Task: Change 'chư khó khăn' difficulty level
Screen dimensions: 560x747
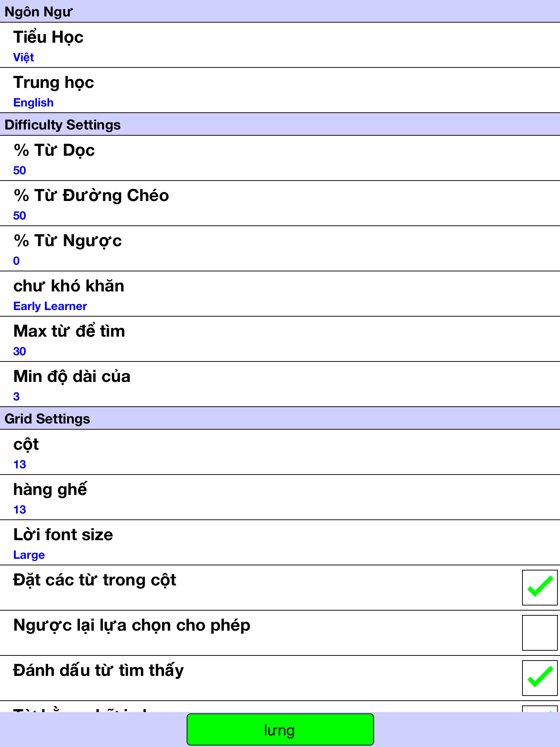Action: (280, 294)
